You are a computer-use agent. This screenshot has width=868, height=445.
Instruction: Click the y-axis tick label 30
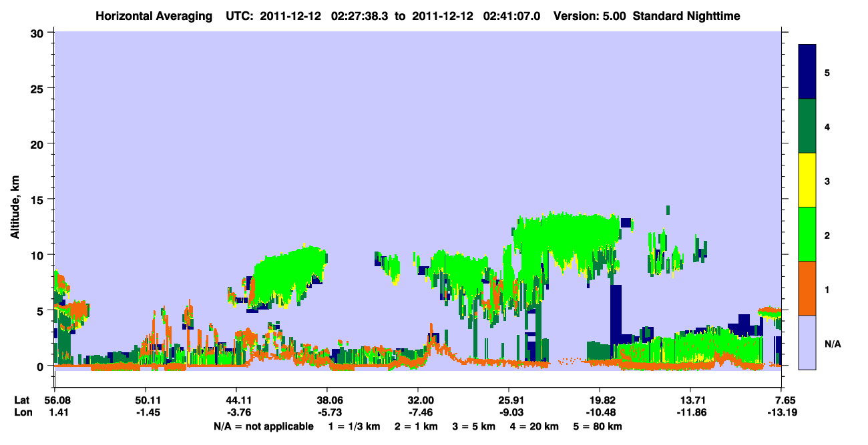[39, 32]
